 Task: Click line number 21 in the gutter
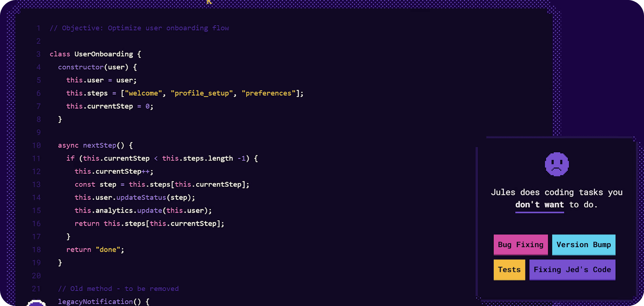(x=36, y=289)
